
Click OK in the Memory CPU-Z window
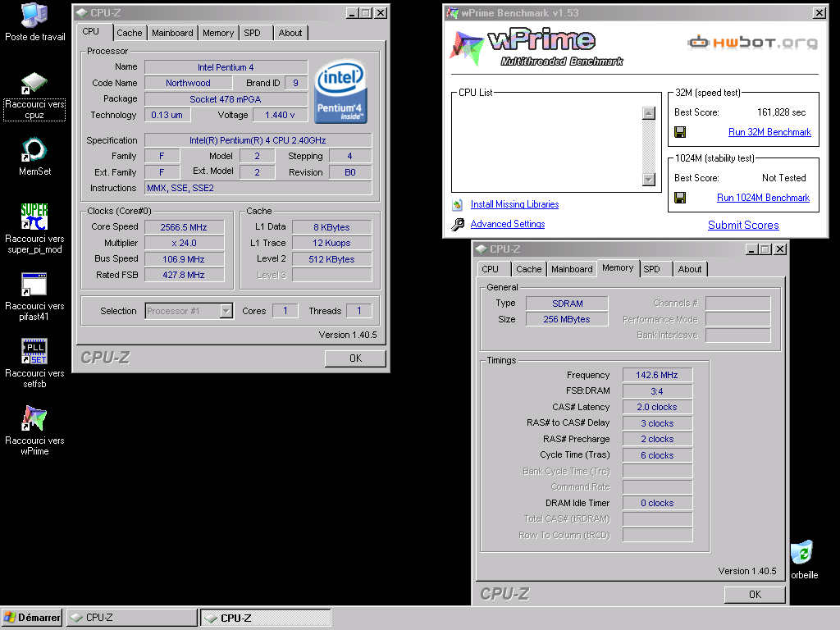(755, 595)
